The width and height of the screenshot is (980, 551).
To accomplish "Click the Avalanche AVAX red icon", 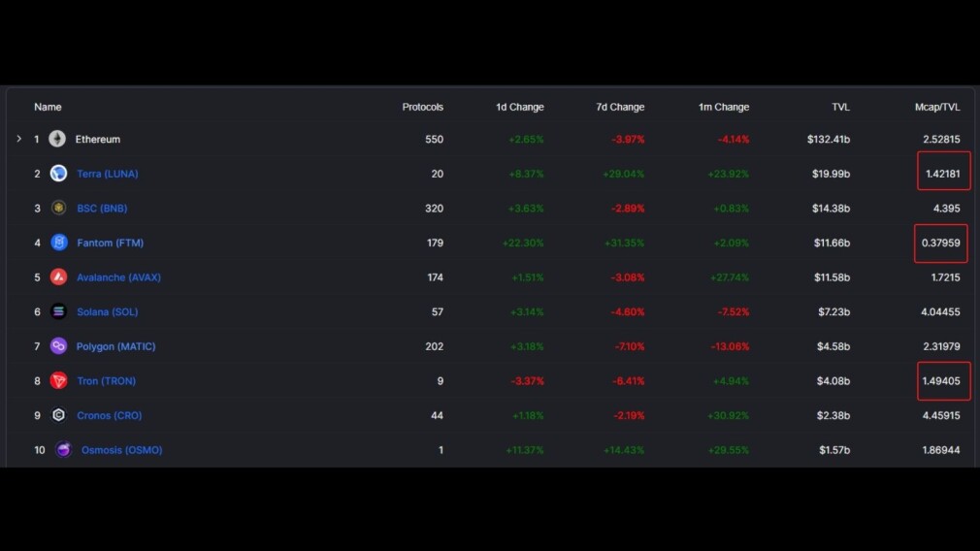I will (x=59, y=276).
